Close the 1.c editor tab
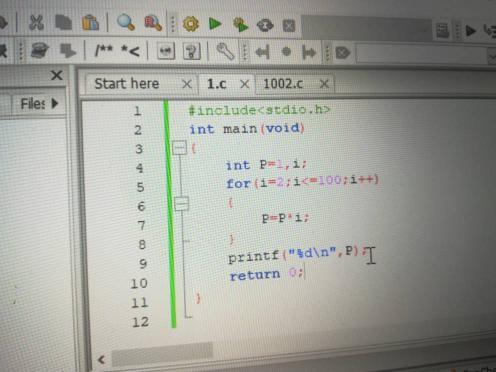 point(245,84)
